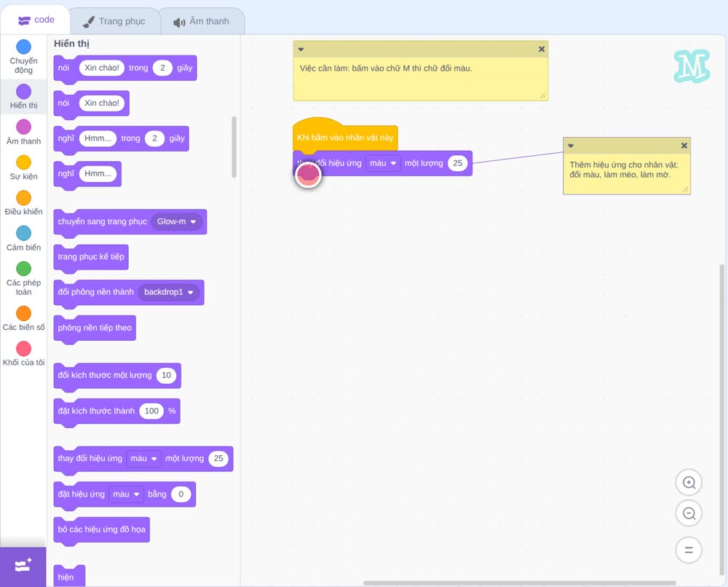Select the Chuyển động category circle
Viewport: 728px width, 587px height.
tap(24, 47)
